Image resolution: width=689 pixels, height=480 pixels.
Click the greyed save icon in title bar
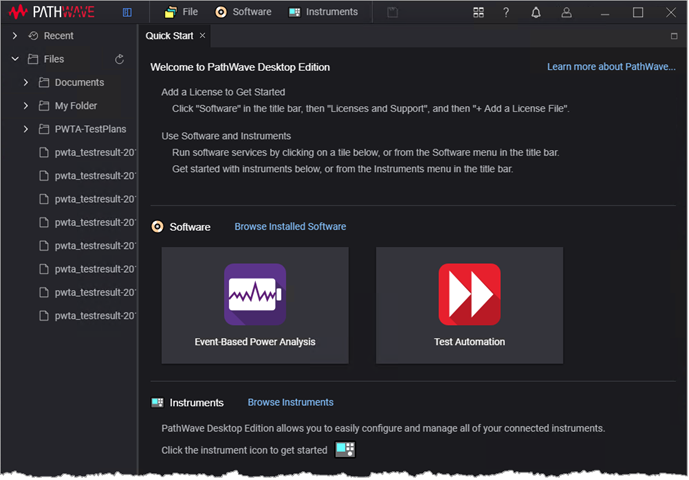[392, 12]
